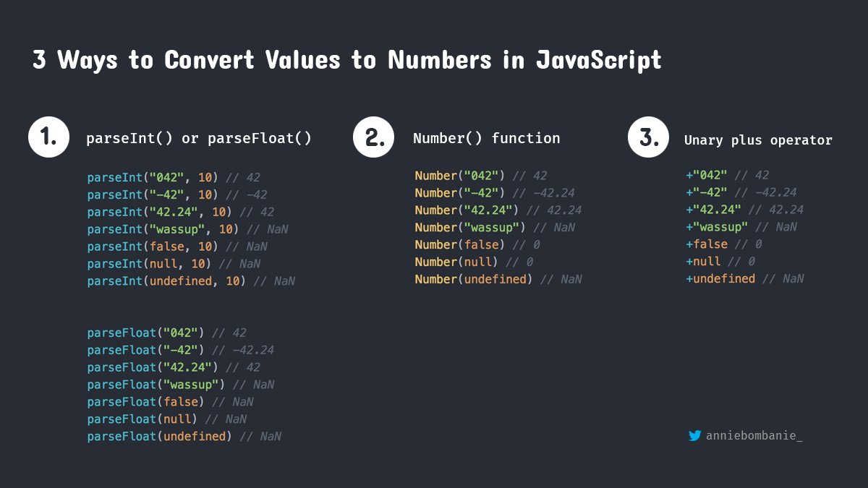Image resolution: width=868 pixels, height=488 pixels.
Task: Click the Number() function heading
Action: pyautogui.click(x=486, y=137)
